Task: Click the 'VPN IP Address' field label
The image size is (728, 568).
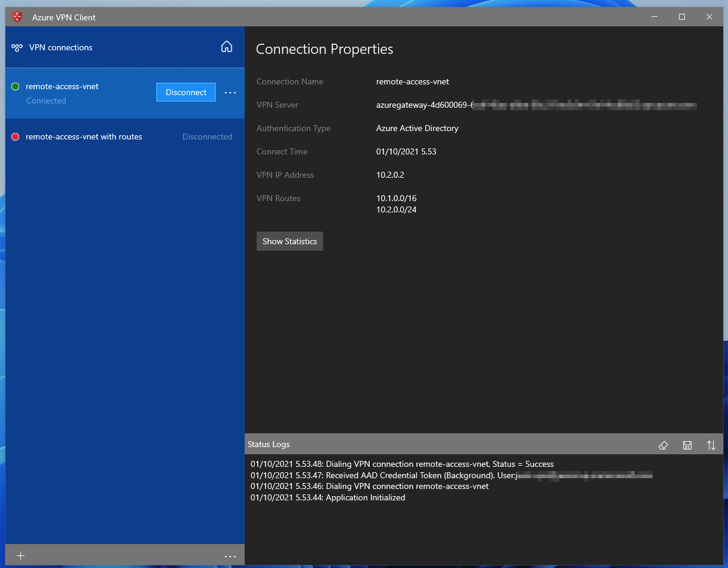Action: point(285,175)
